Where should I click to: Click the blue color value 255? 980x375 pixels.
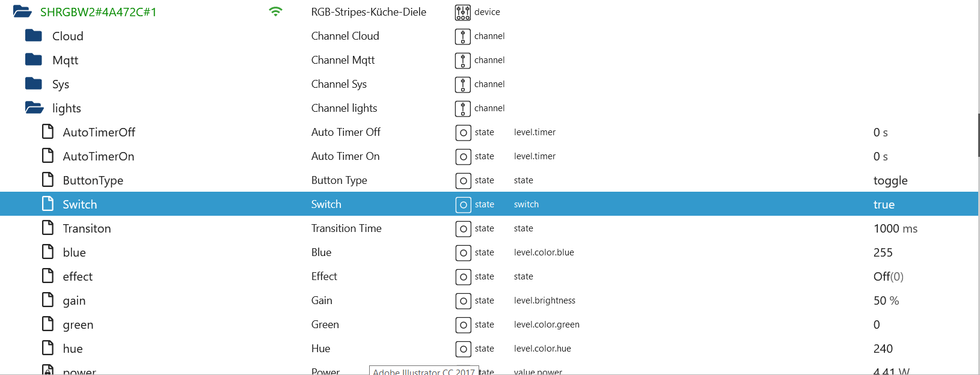click(x=883, y=252)
